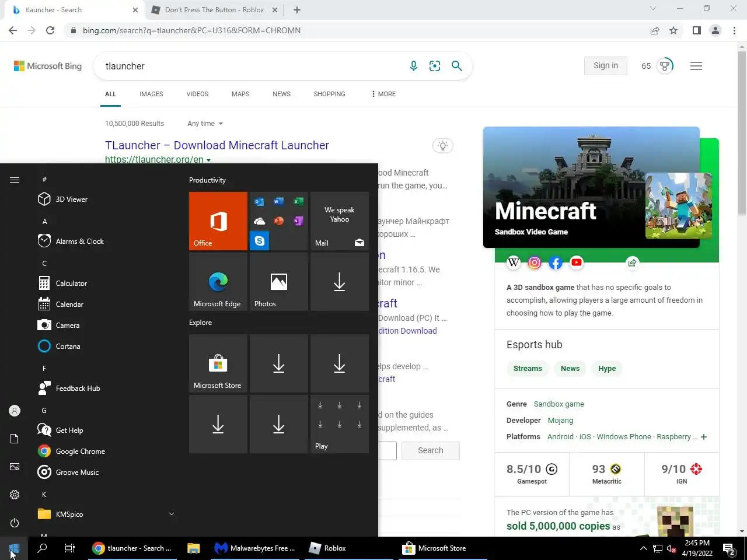747x560 pixels.
Task: Show hidden system tray icons
Action: coord(643,548)
